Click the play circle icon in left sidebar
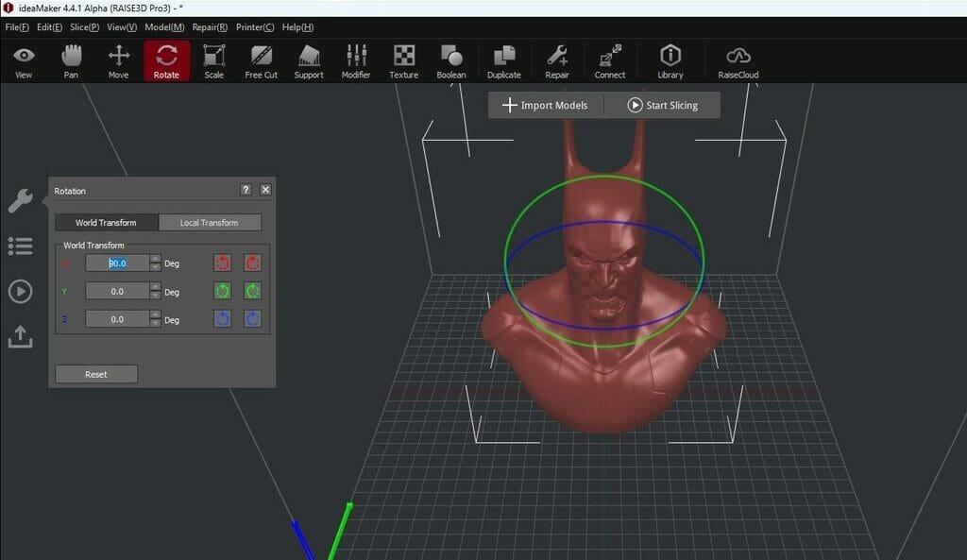This screenshot has height=560, width=967. tap(21, 291)
